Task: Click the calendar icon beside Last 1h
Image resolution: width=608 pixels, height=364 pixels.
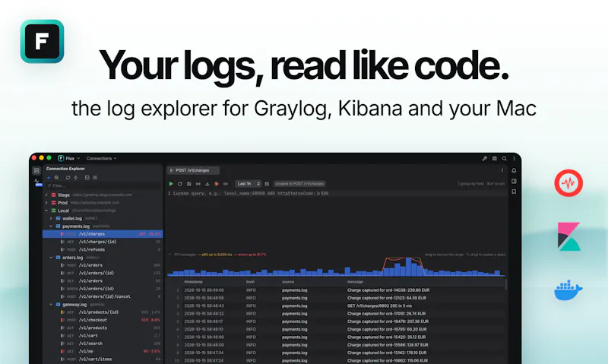Action: point(267,184)
